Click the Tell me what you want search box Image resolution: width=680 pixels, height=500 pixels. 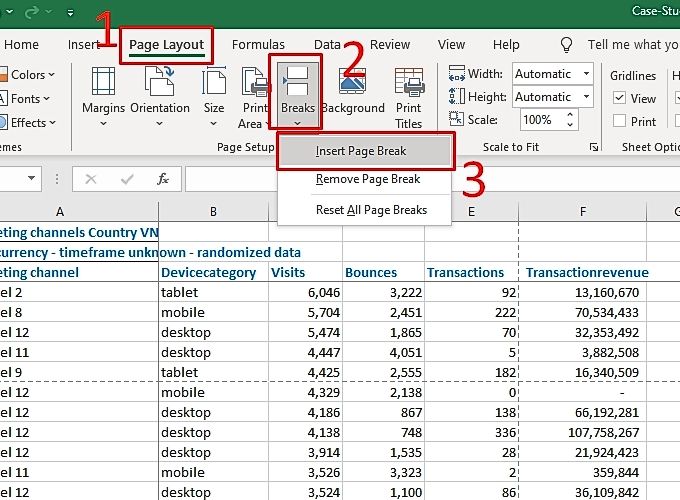click(633, 45)
